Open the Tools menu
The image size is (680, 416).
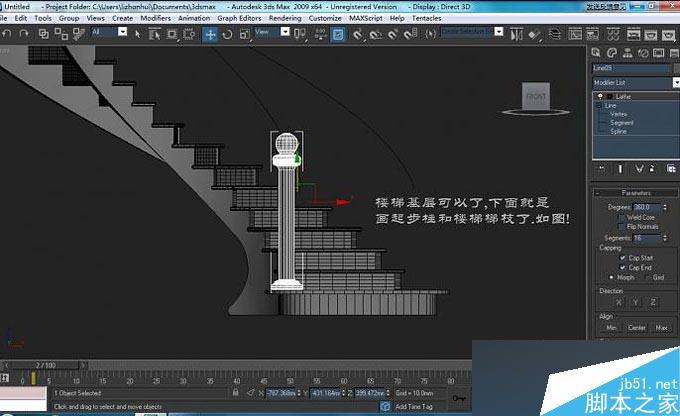coord(43,18)
